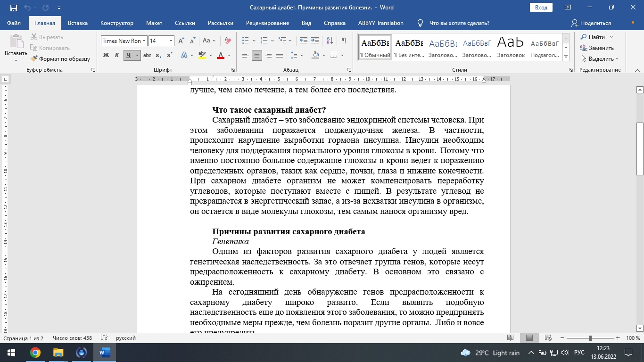Click Поделиться share button
This screenshot has width=644, height=362.
pos(591,23)
